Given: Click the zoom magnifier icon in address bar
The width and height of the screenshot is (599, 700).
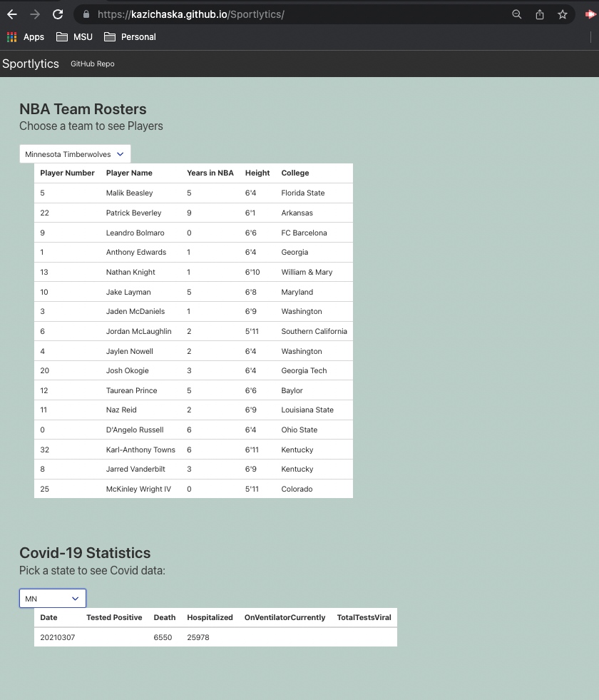Looking at the screenshot, I should point(517,14).
